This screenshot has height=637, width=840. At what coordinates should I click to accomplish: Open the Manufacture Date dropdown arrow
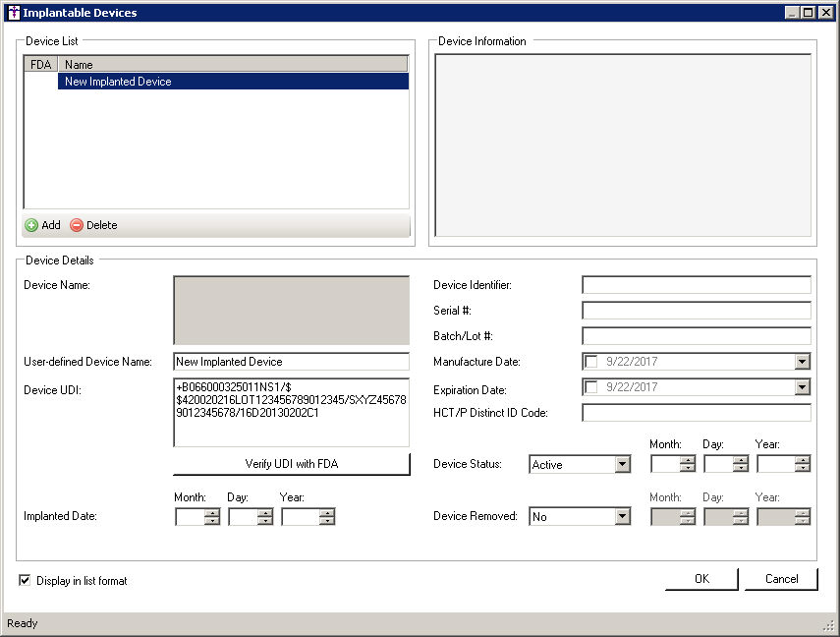(x=802, y=362)
